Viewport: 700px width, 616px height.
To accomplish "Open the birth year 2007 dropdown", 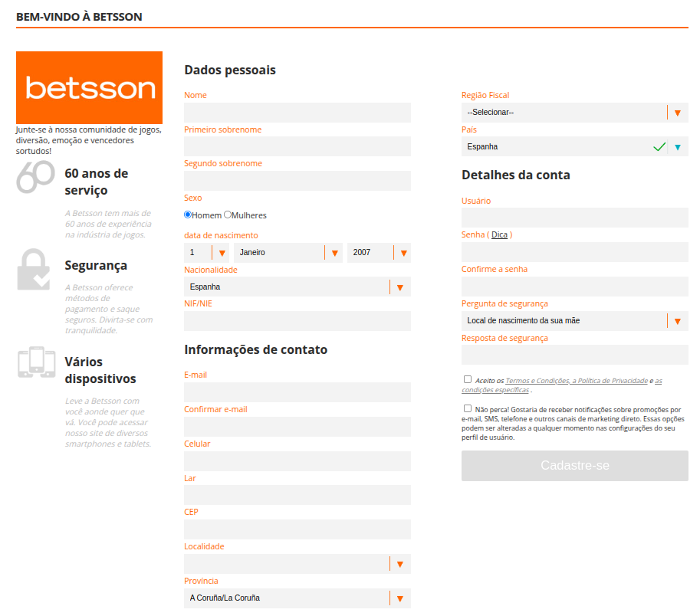I will pyautogui.click(x=403, y=251).
